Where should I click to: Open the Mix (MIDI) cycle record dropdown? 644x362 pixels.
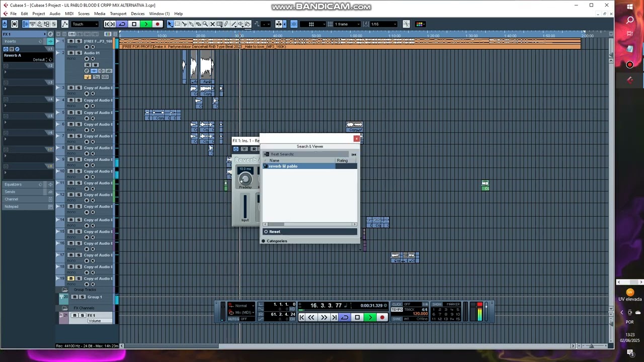(x=240, y=313)
